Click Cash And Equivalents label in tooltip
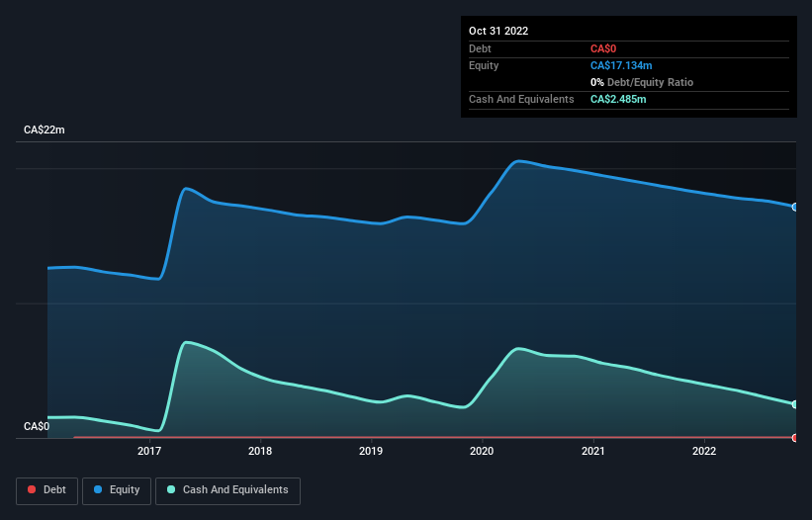This screenshot has height=520, width=812. 521,99
